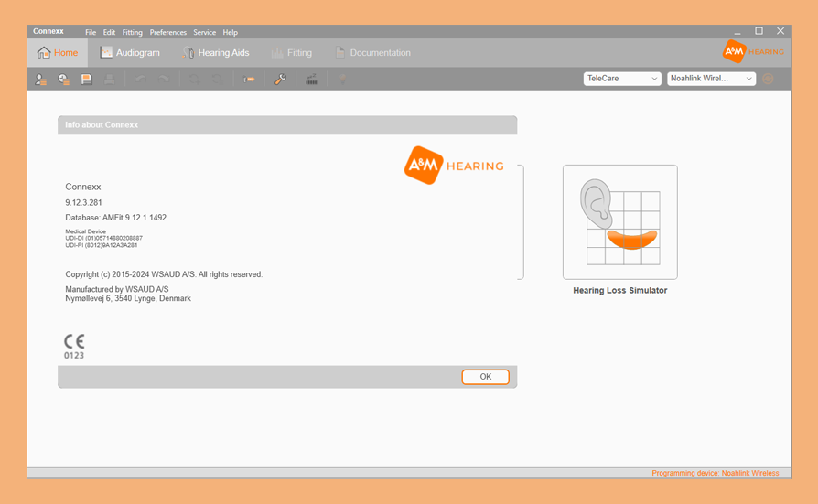Switch to the Documentation tab

373,53
